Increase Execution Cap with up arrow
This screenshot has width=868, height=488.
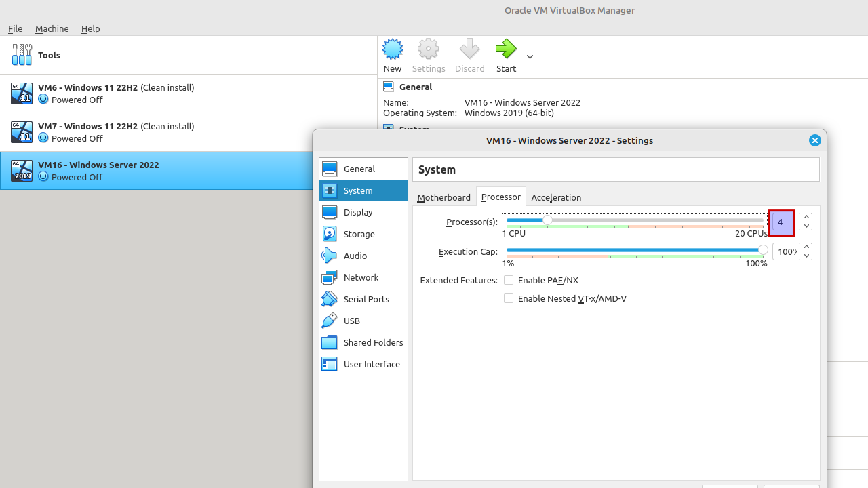[806, 247]
